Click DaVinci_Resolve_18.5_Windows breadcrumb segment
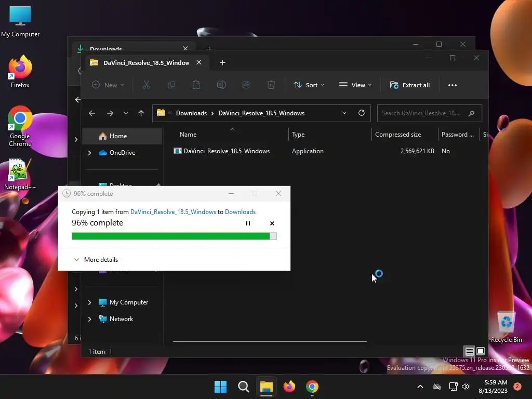This screenshot has width=532, height=399. pyautogui.click(x=261, y=113)
